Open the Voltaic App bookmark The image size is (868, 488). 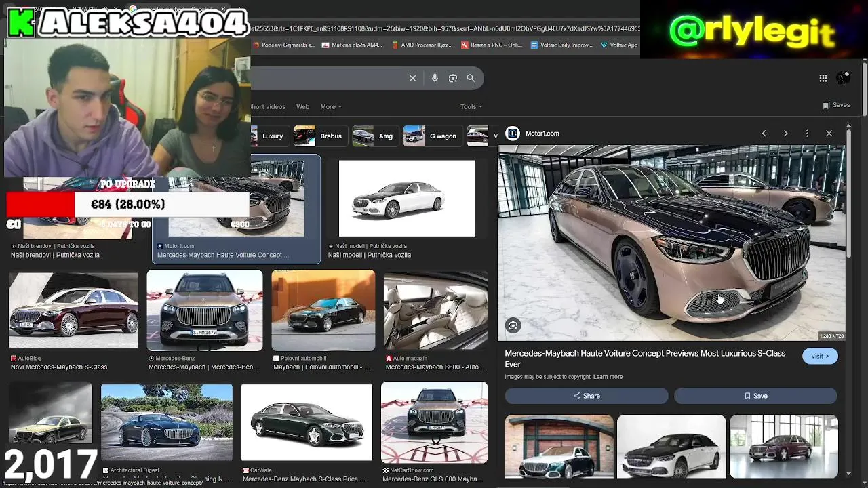(x=619, y=45)
